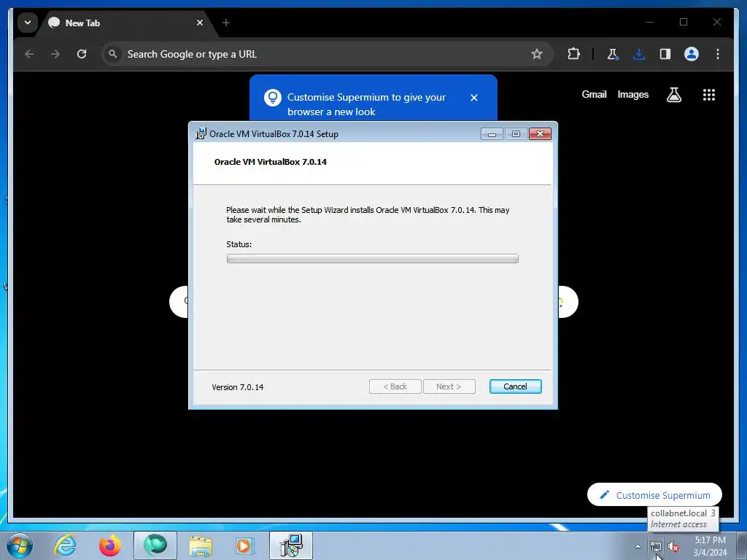747x560 pixels.
Task: Click the lightbulb icon in the tip bubble
Action: coord(273,98)
